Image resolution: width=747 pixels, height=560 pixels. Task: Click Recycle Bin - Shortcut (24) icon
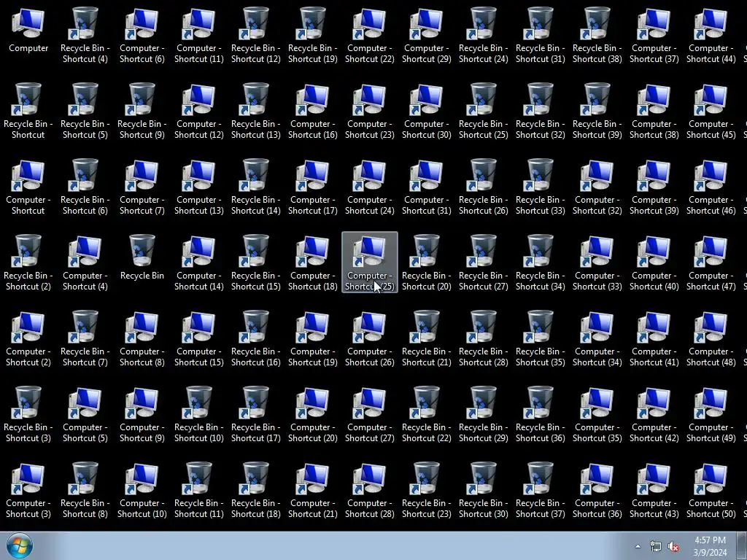click(483, 35)
